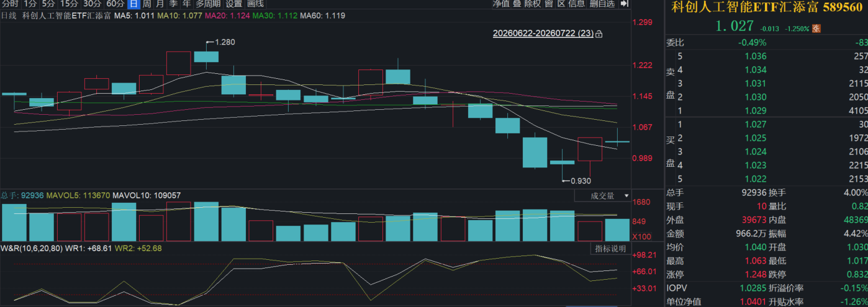The width and height of the screenshot is (868, 307).
Task: Open the 窗 window button
Action: 548,4
